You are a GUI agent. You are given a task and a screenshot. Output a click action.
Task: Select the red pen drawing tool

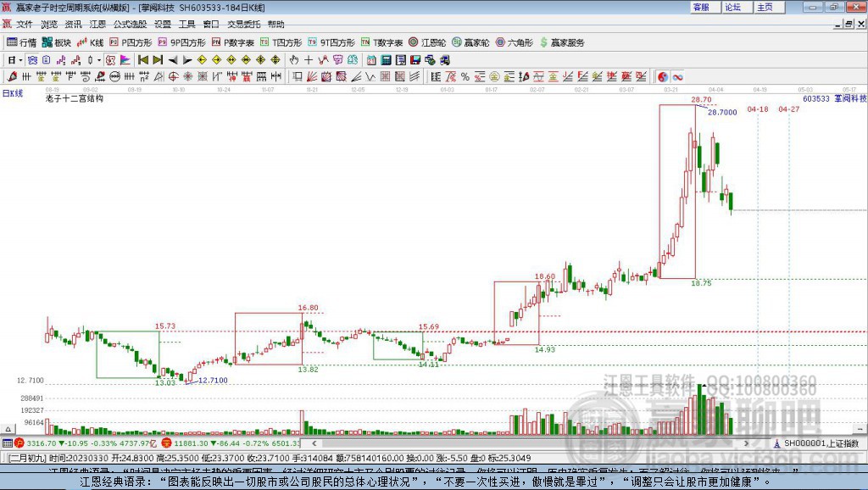pos(12,77)
